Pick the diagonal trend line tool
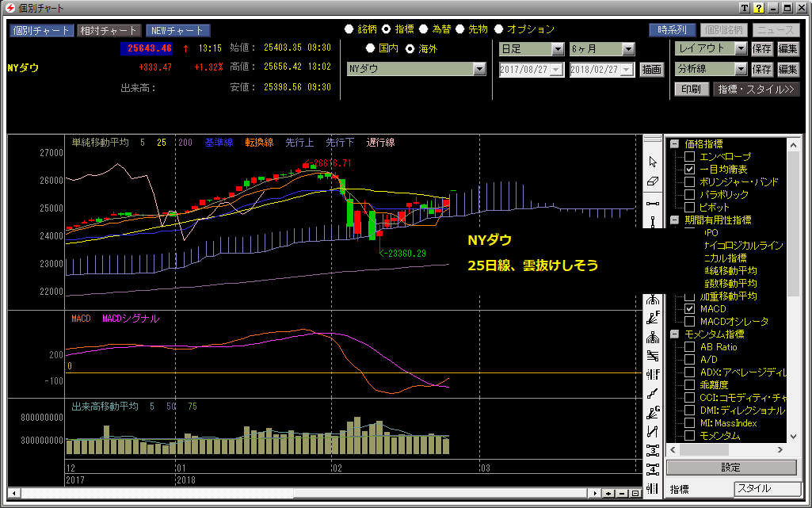 (653, 394)
